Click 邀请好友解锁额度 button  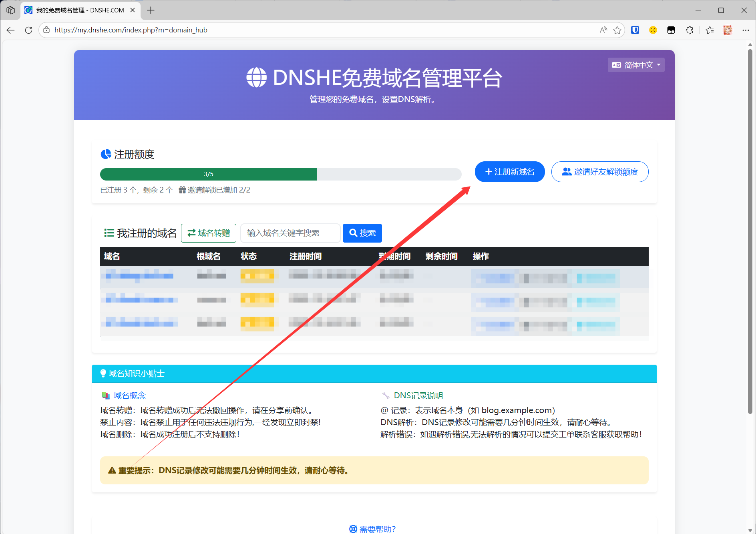599,172
